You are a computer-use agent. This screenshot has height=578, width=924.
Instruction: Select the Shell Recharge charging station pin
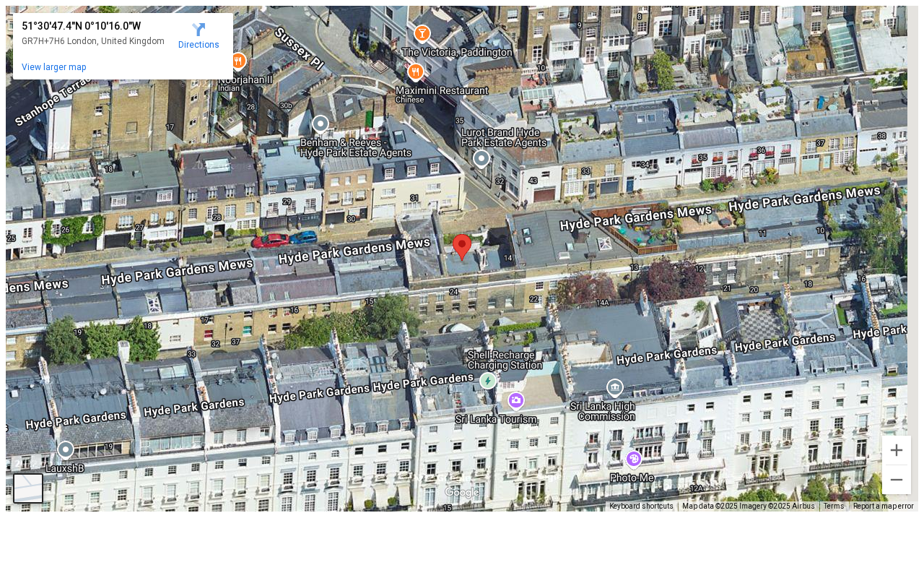click(x=488, y=381)
